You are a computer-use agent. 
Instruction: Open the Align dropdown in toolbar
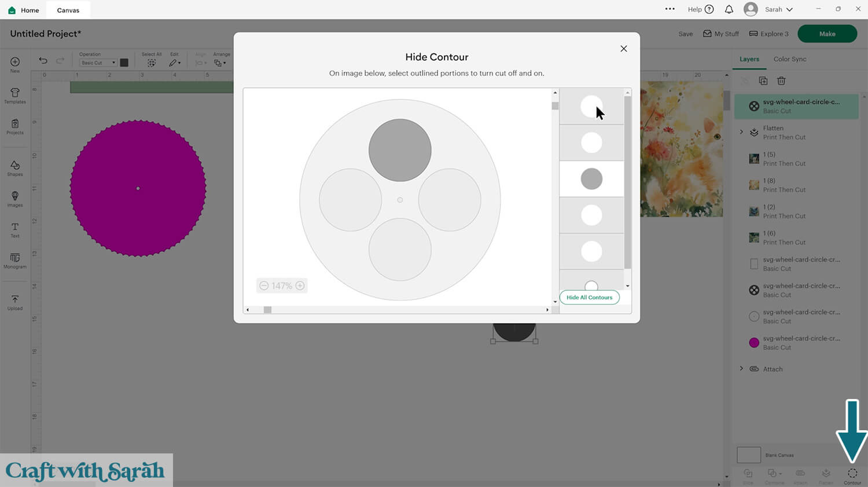click(x=200, y=63)
